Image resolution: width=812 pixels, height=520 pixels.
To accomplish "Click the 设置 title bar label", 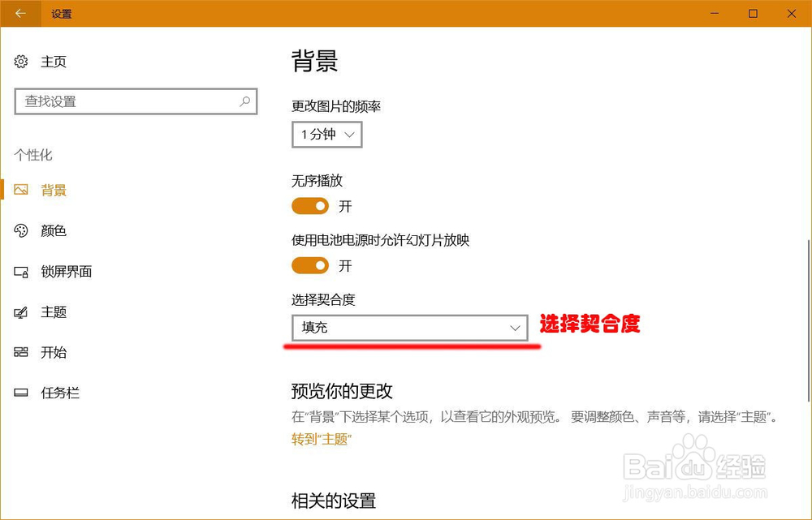I will point(63,13).
